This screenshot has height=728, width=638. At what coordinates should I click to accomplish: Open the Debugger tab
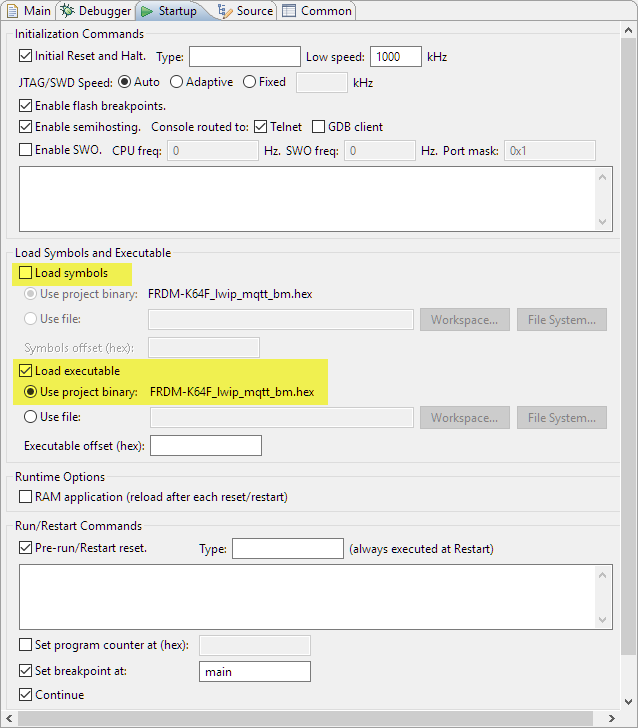(96, 11)
